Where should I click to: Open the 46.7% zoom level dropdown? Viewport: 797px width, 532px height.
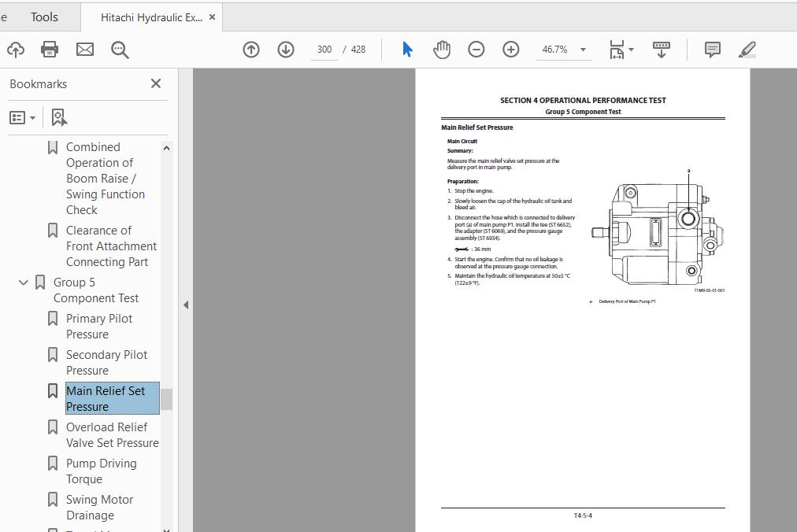(583, 50)
